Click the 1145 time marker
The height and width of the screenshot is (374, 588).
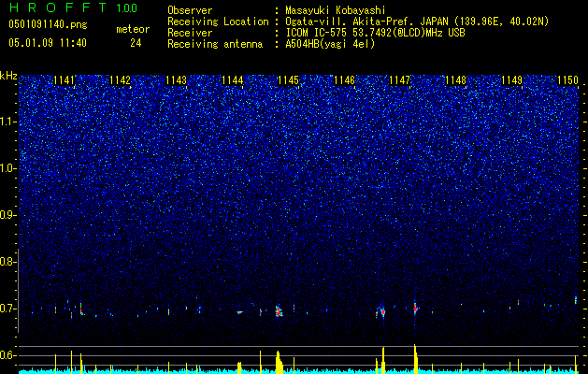pyautogui.click(x=288, y=80)
